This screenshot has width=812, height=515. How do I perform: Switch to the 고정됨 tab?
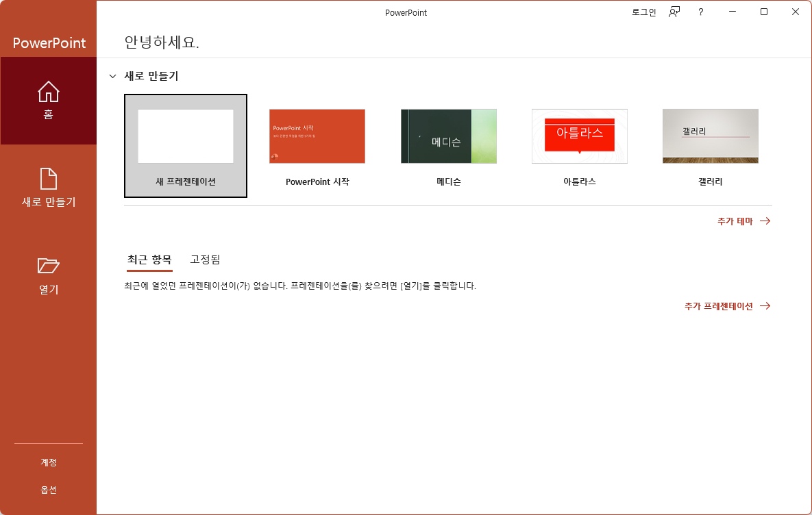205,260
